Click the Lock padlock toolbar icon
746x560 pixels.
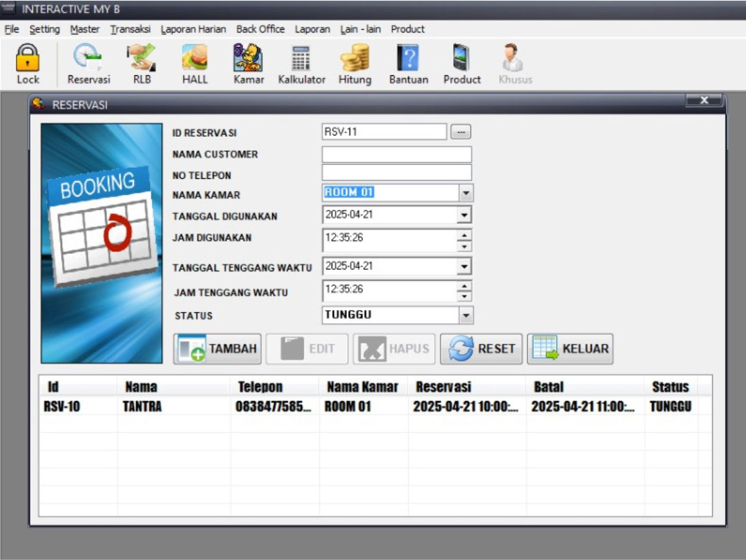[28, 59]
